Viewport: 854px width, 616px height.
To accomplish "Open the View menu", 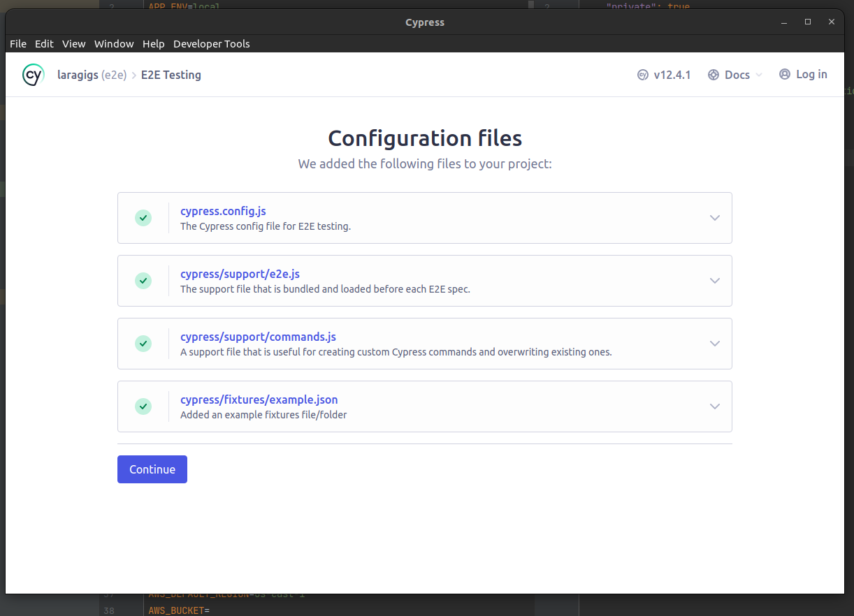I will (73, 44).
